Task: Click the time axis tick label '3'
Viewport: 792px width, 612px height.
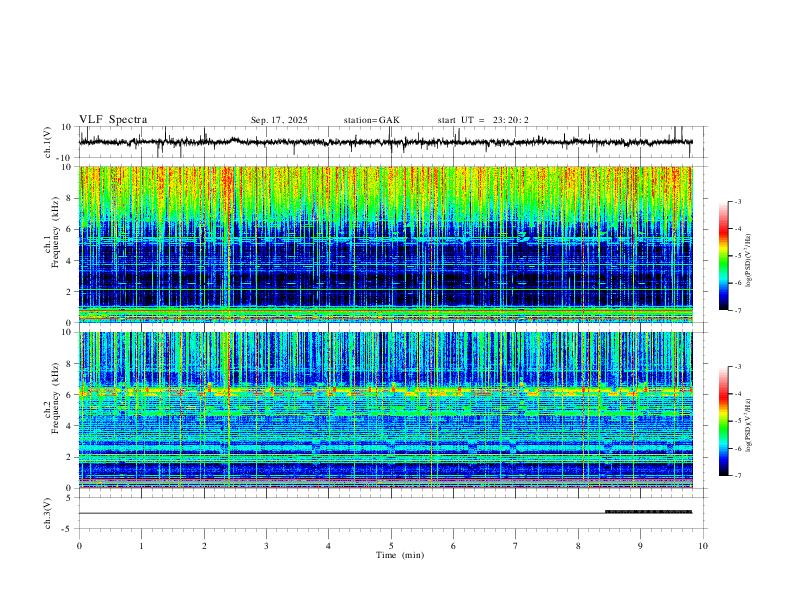Action: click(266, 546)
